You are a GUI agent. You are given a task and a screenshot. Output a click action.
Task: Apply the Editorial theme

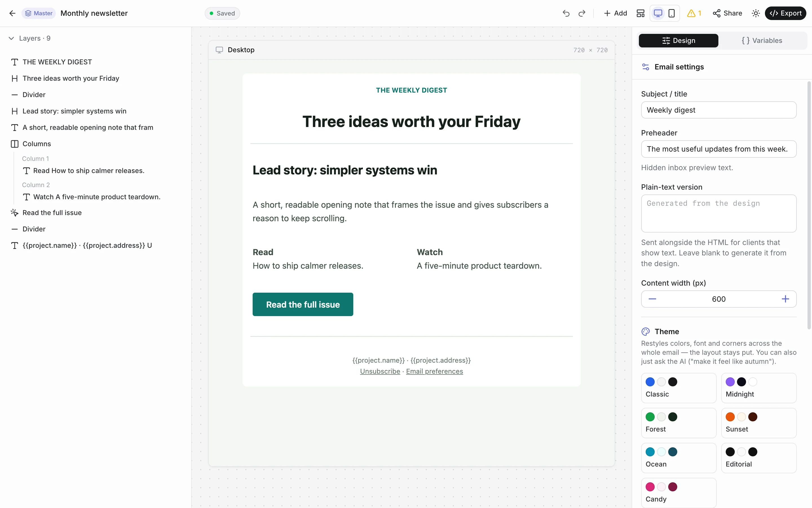pos(759,458)
